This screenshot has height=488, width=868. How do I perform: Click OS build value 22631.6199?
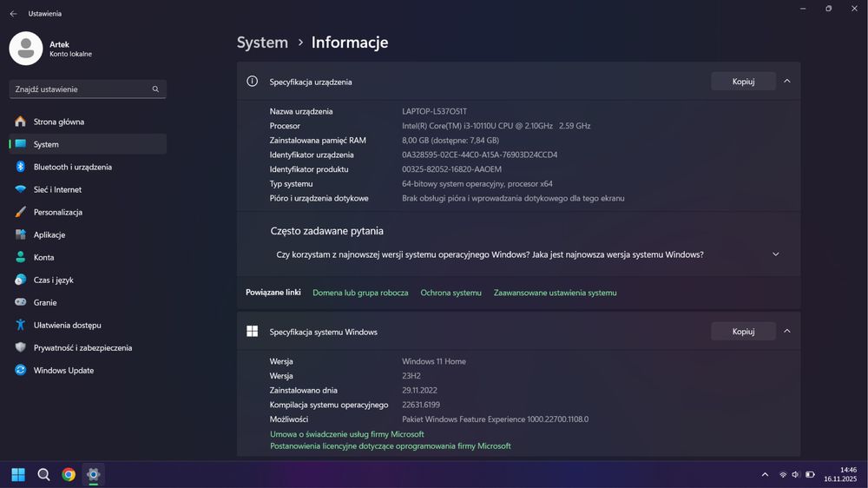pos(421,405)
